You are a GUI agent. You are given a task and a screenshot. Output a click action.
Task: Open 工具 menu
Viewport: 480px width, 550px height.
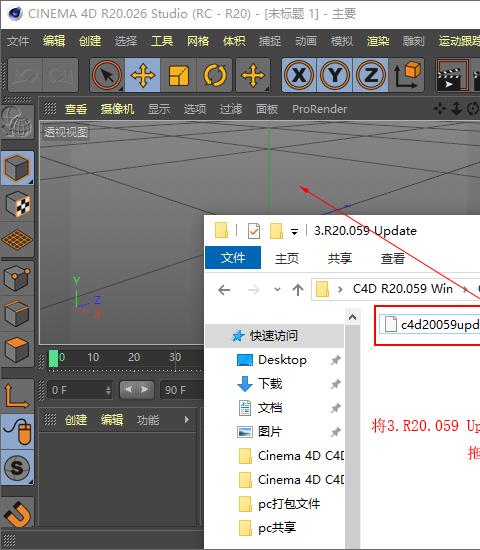tap(162, 41)
